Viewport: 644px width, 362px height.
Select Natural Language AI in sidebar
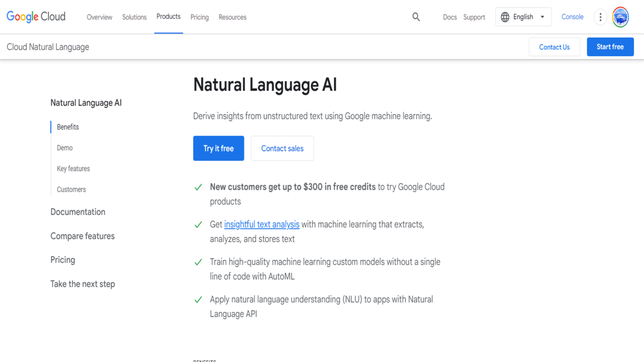tap(86, 103)
